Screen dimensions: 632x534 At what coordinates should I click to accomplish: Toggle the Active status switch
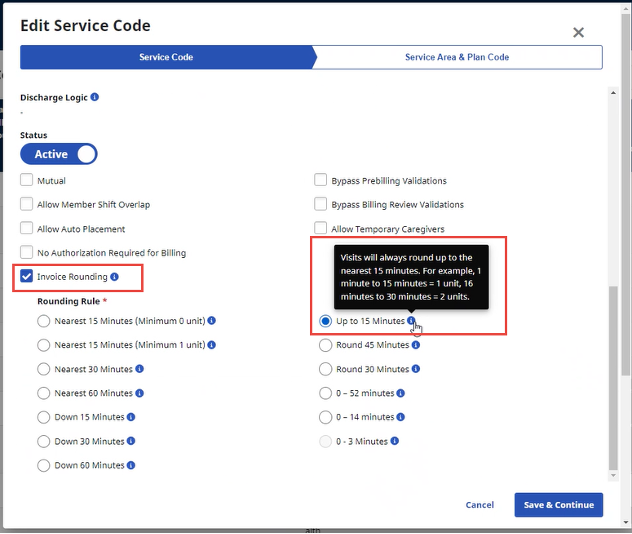coord(59,154)
